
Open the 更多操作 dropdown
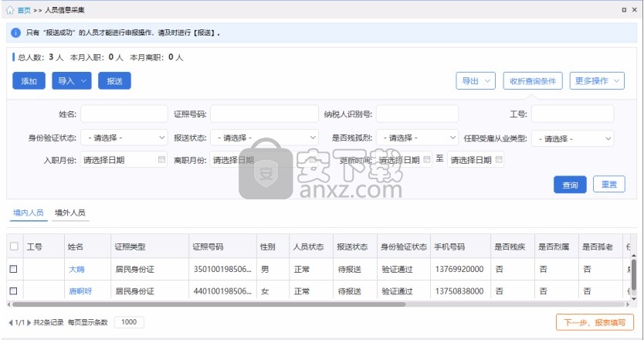click(597, 80)
